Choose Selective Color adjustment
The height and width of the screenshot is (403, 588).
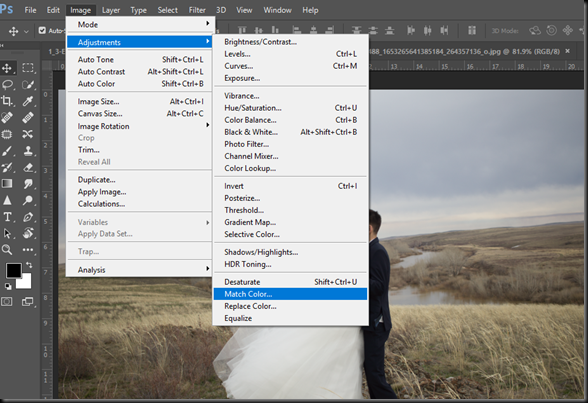[x=290, y=234]
